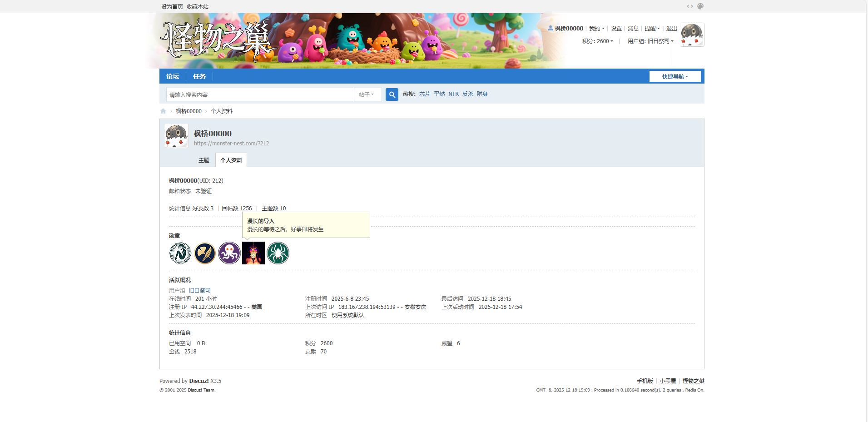Click 退出 to log out

671,29
